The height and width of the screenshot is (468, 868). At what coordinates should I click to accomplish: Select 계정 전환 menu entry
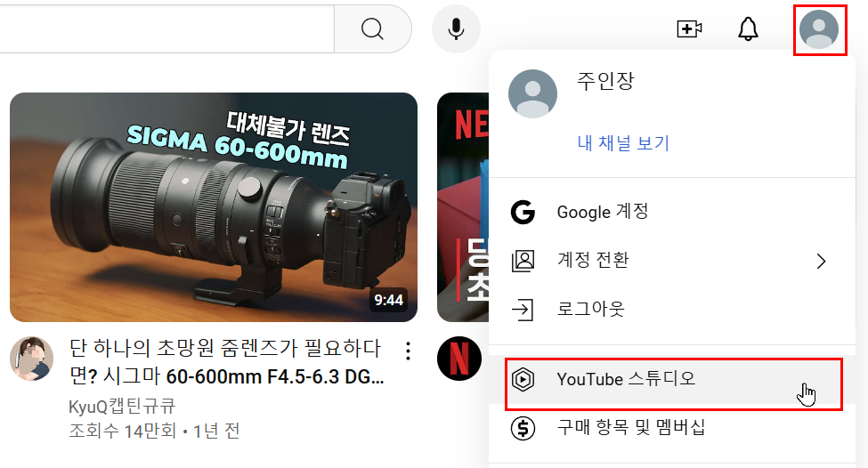(x=672, y=261)
